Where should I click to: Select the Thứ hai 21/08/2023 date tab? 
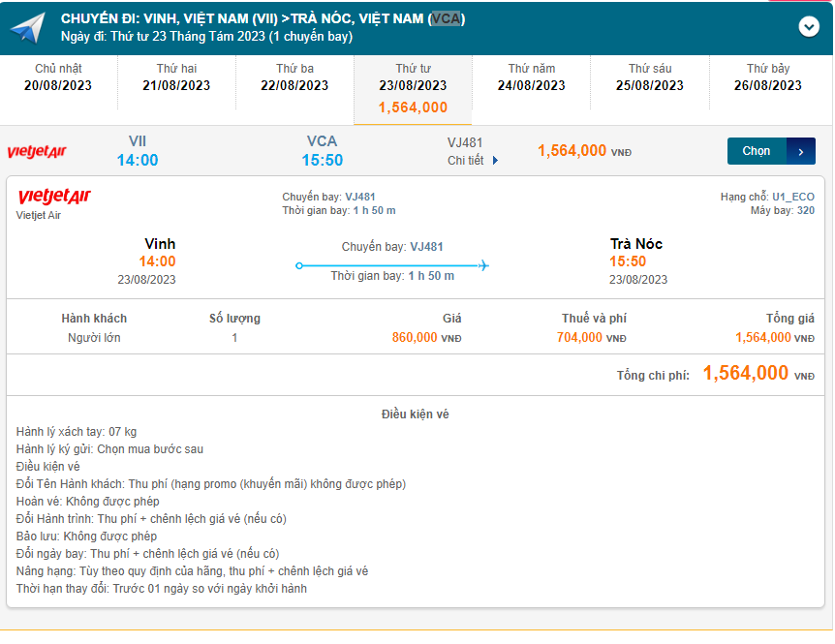(176, 77)
